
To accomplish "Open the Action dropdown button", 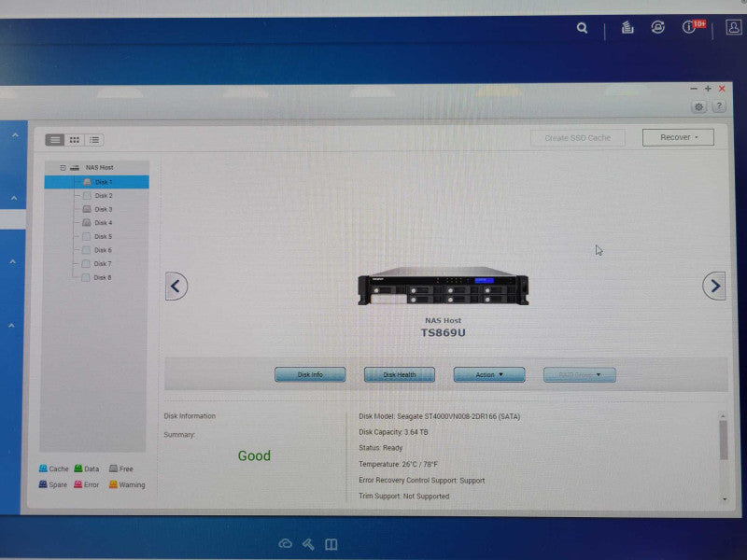I will 489,375.
